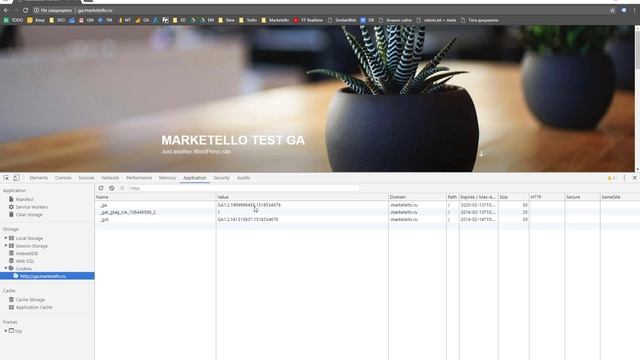This screenshot has width=640, height=360.
Task: Switch to the Sources tab
Action: pos(86,178)
